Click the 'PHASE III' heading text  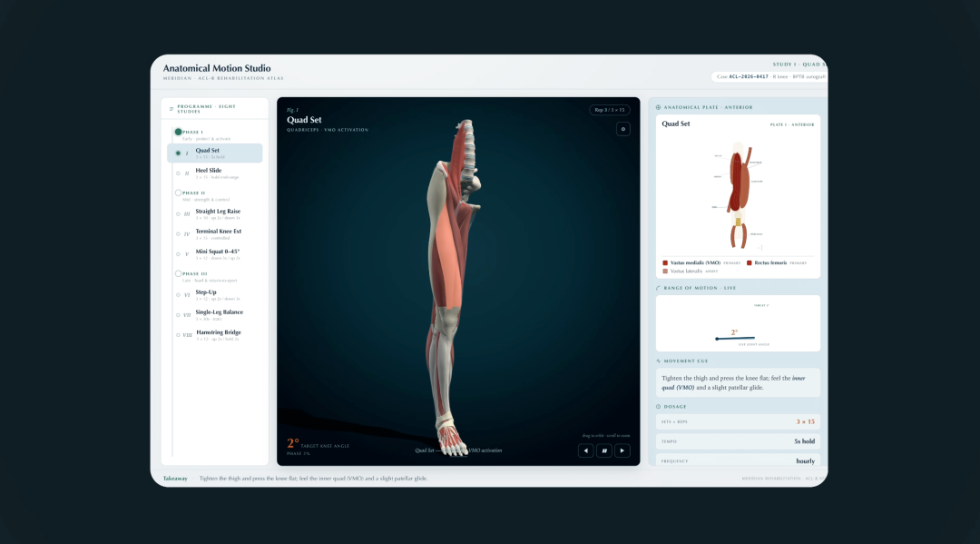click(x=195, y=274)
